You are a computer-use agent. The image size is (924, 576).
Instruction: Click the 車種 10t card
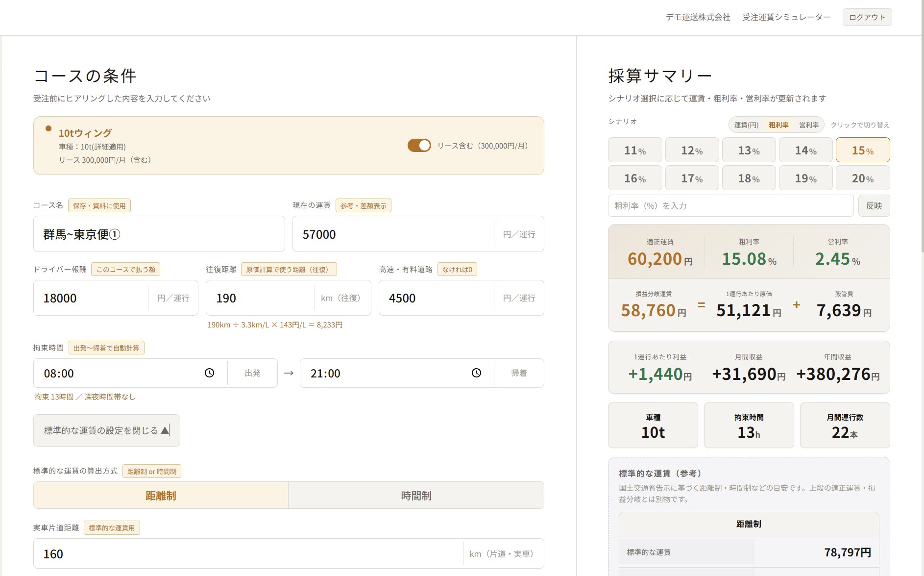point(653,425)
